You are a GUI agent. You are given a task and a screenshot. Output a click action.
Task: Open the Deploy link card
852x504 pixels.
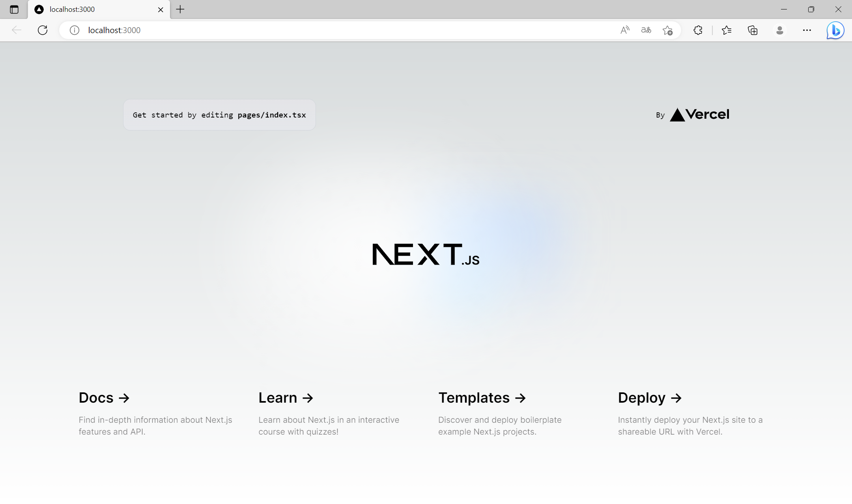pyautogui.click(x=696, y=413)
